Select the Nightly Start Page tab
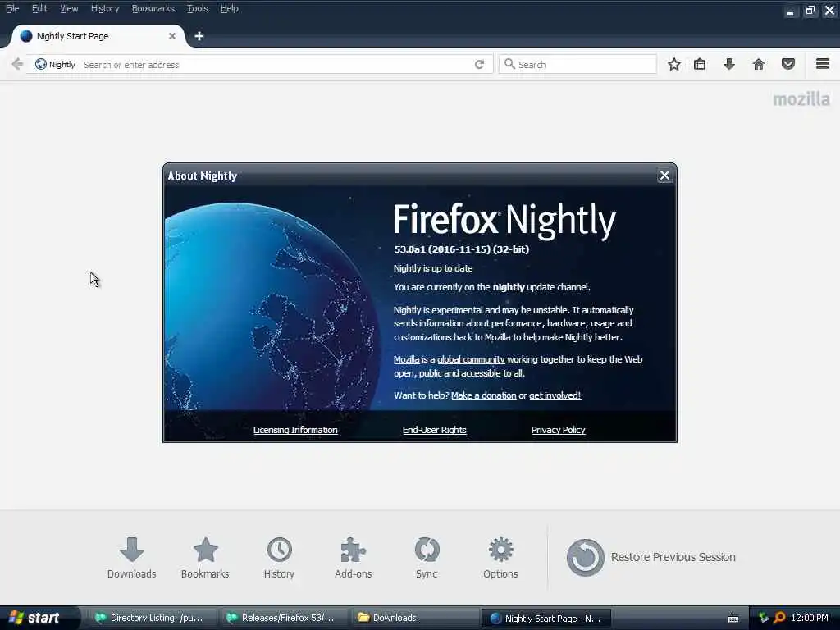840x630 pixels. click(98, 36)
